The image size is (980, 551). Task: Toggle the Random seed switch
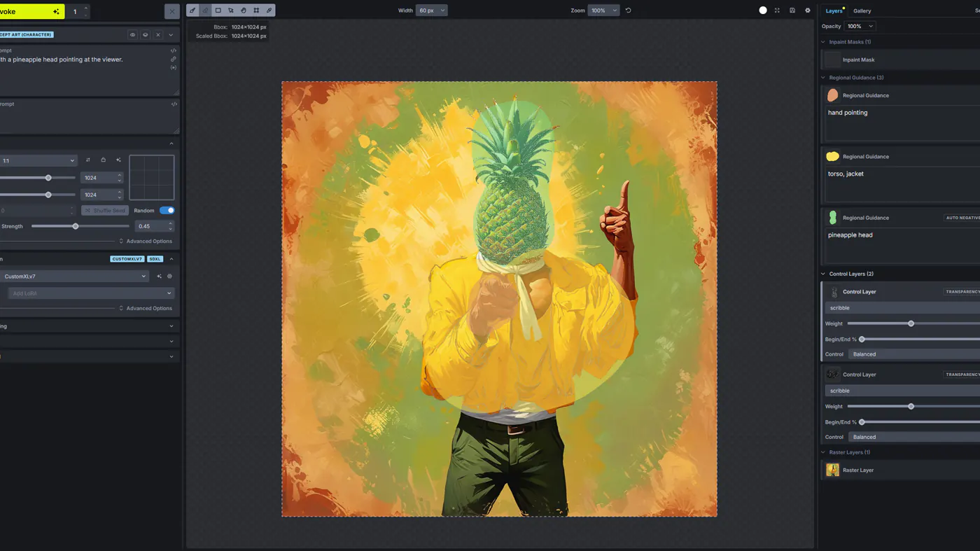click(167, 210)
